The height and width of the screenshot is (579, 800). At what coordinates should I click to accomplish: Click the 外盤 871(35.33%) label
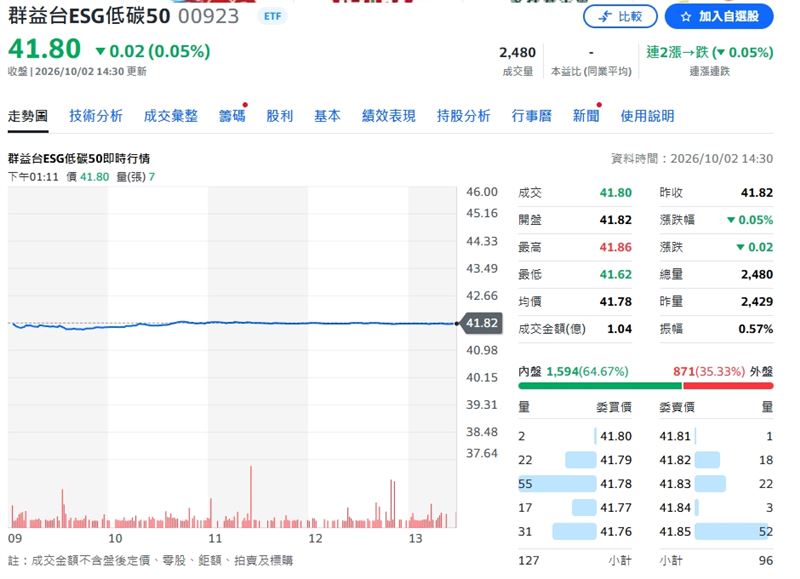point(723,371)
